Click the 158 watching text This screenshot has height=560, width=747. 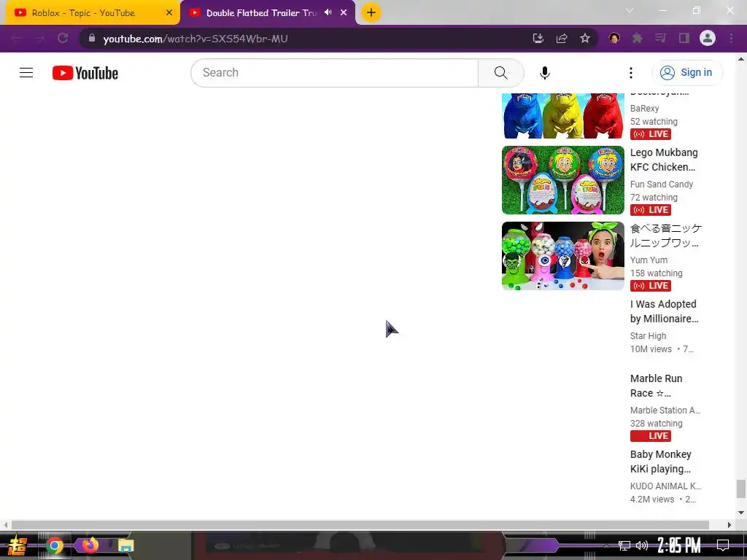click(x=656, y=273)
